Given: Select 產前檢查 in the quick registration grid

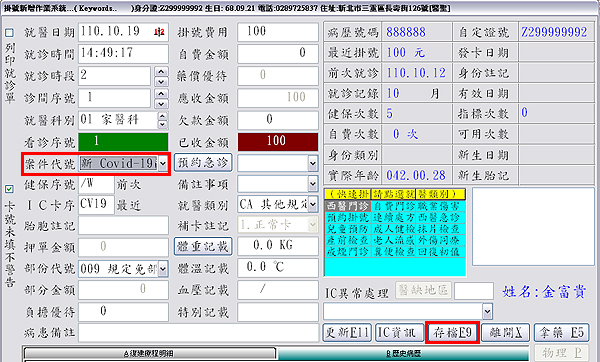Looking at the screenshot, I should click(348, 241).
